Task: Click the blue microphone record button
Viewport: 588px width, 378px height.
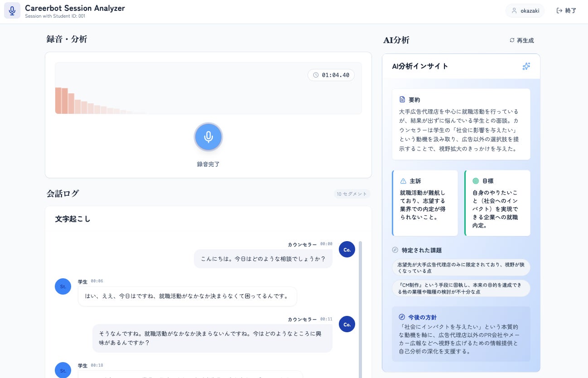Action: pyautogui.click(x=208, y=137)
